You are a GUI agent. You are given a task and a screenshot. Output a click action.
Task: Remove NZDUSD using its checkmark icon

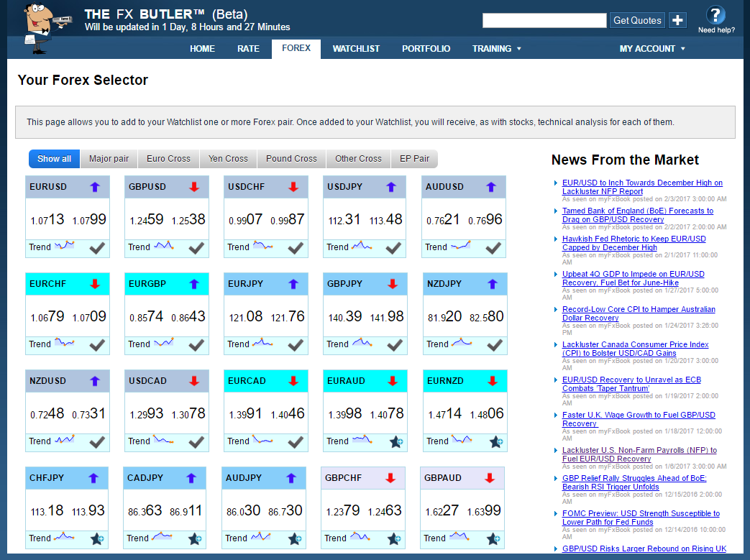(97, 442)
